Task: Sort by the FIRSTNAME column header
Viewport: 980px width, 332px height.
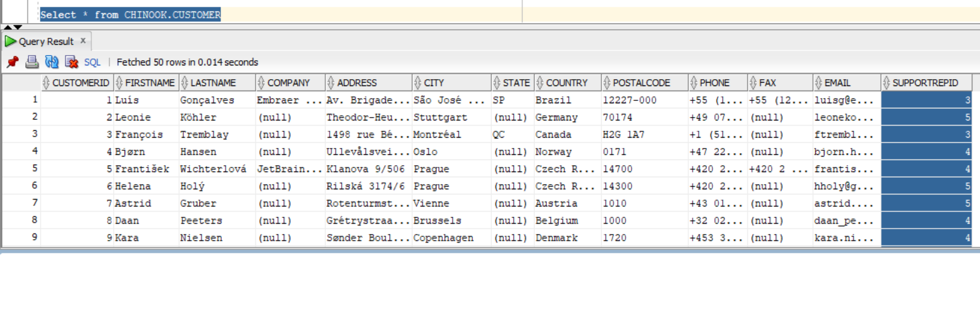Action: pos(150,83)
